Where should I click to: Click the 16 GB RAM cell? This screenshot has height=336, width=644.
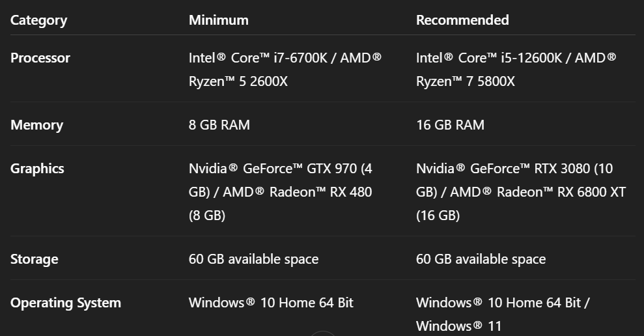click(450, 125)
